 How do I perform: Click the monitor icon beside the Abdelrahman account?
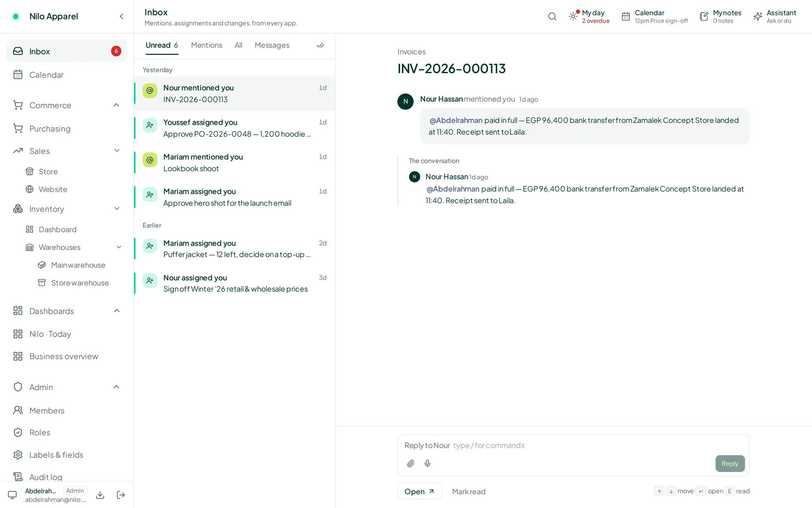pyautogui.click(x=13, y=495)
